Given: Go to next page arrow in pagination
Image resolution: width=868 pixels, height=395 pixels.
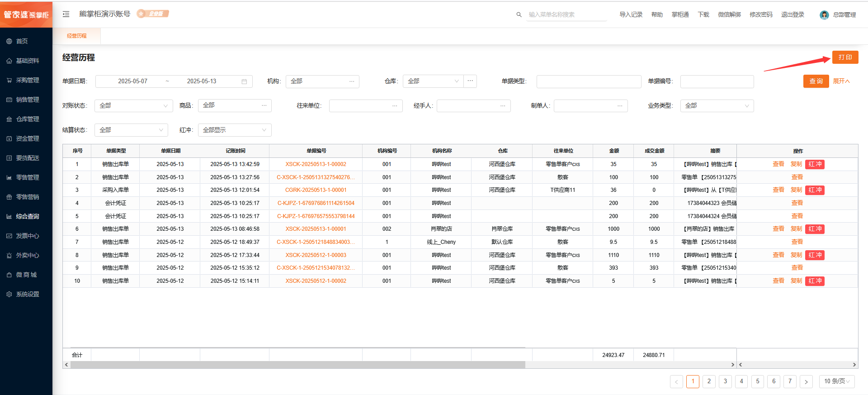Looking at the screenshot, I should click(x=806, y=381).
